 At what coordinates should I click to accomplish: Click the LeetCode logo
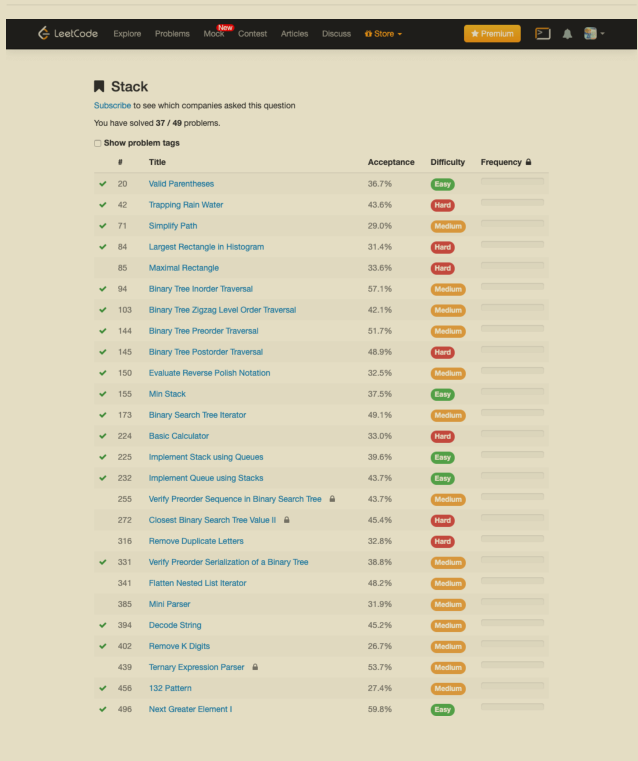pos(68,33)
